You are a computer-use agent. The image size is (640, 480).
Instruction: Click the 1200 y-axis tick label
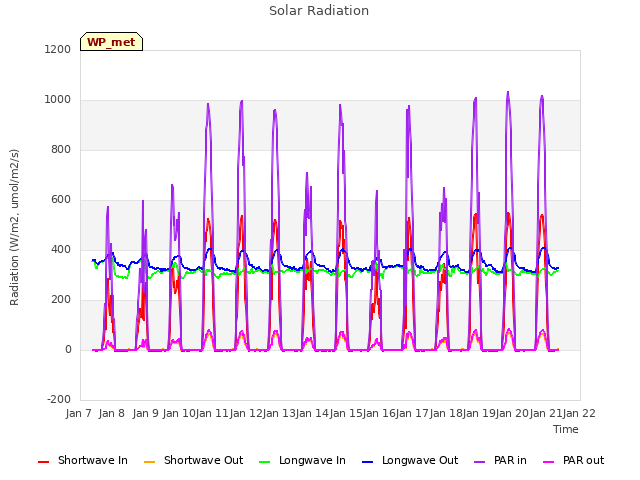58,49
